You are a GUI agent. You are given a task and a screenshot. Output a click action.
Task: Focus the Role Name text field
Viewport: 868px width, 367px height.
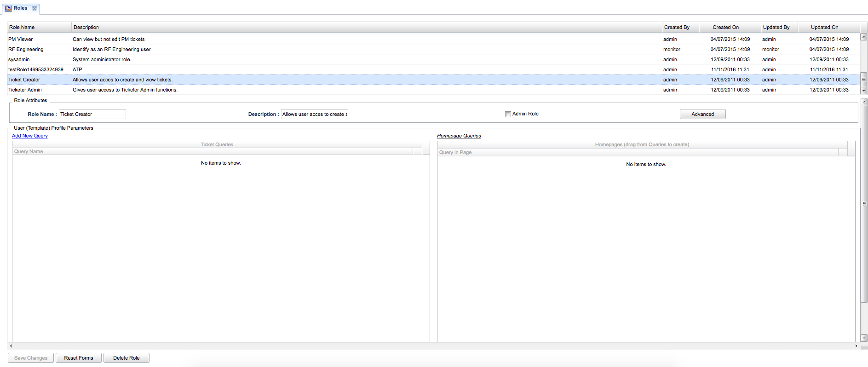92,114
